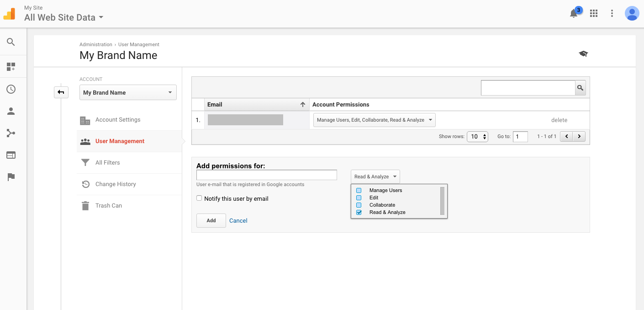Go to Account Settings
The width and height of the screenshot is (644, 310).
[x=118, y=120]
